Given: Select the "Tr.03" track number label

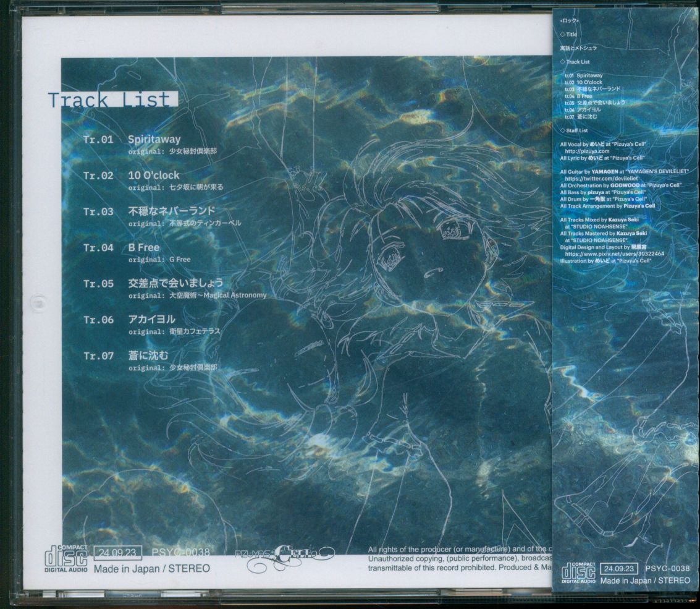Looking at the screenshot, I should tap(98, 212).
